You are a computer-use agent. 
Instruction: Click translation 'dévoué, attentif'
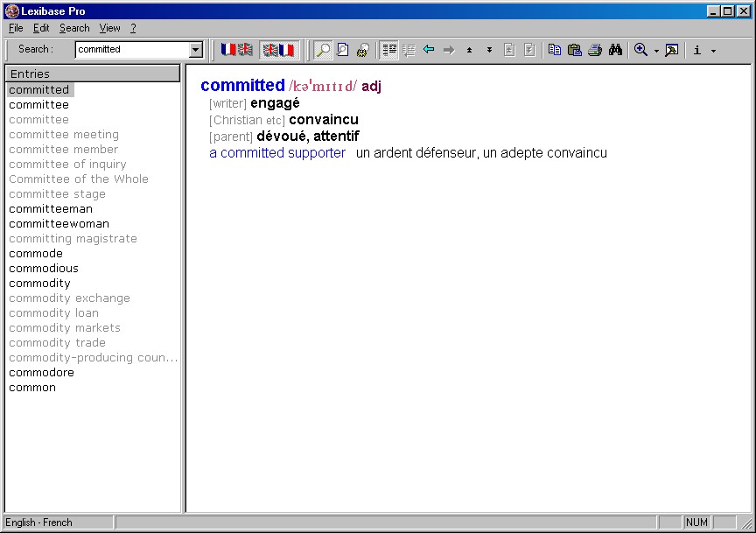click(x=308, y=136)
